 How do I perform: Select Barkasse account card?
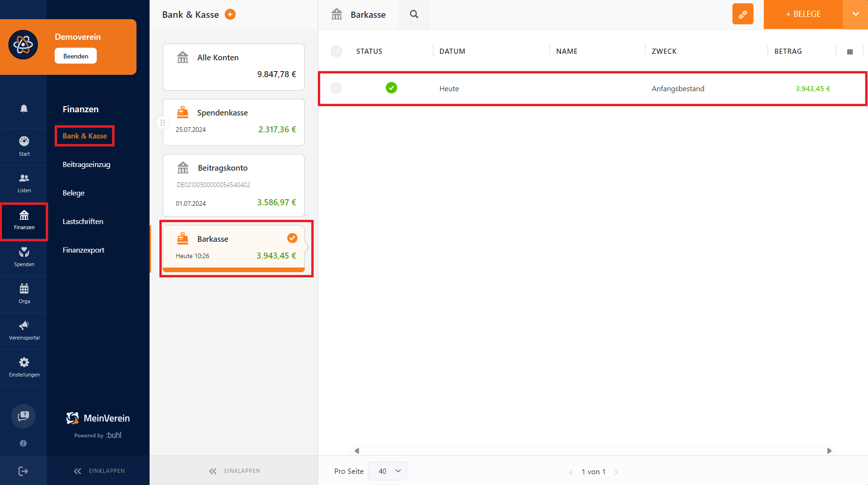tap(234, 248)
